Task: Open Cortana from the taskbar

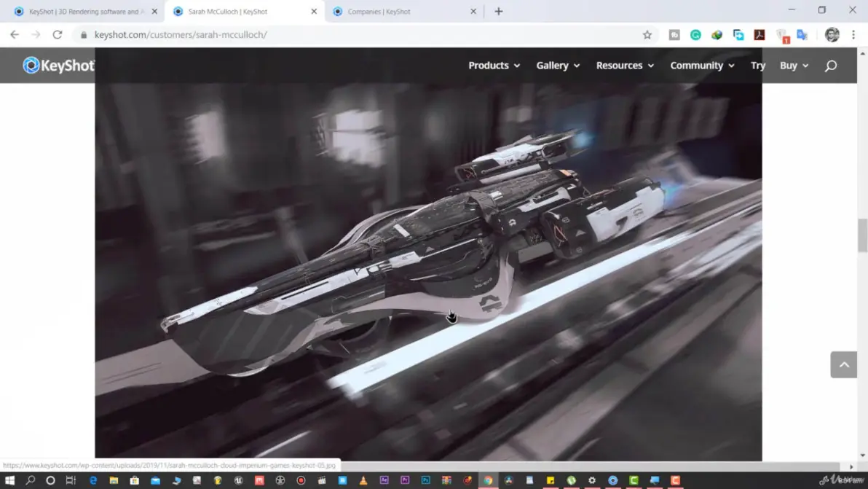Action: coord(50,480)
